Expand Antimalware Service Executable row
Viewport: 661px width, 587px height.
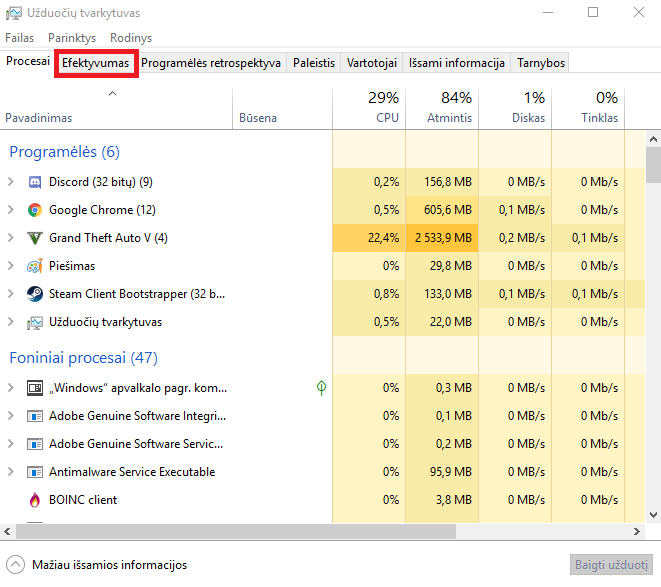click(11, 471)
